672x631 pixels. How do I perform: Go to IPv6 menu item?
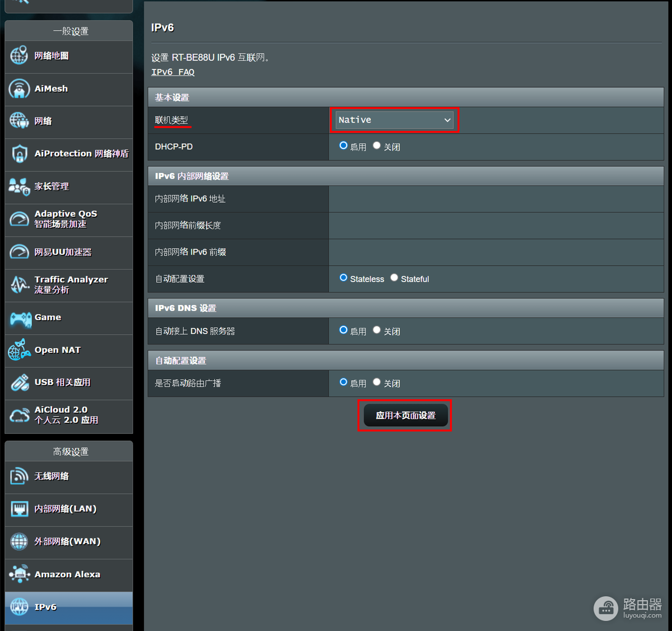[69, 607]
